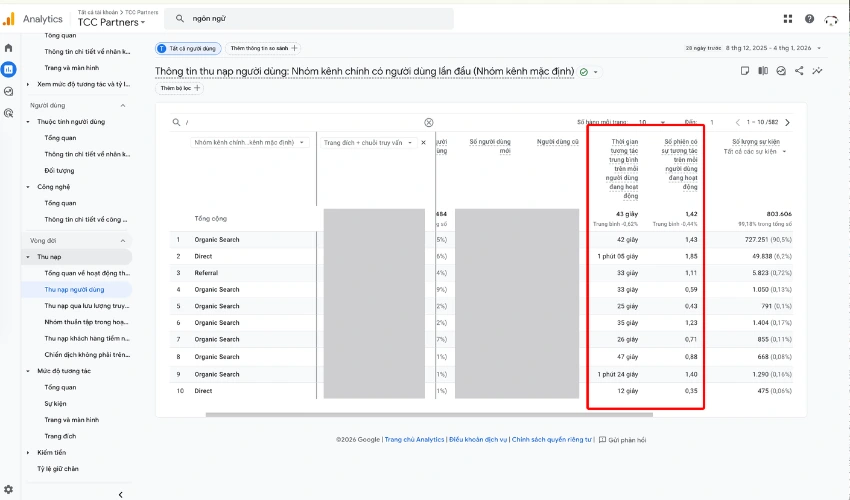Open the Reports icon in left rail

point(9,69)
